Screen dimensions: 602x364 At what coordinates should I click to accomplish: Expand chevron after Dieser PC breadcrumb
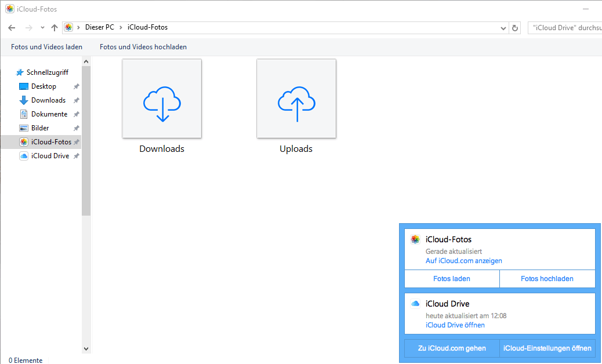[x=121, y=28]
